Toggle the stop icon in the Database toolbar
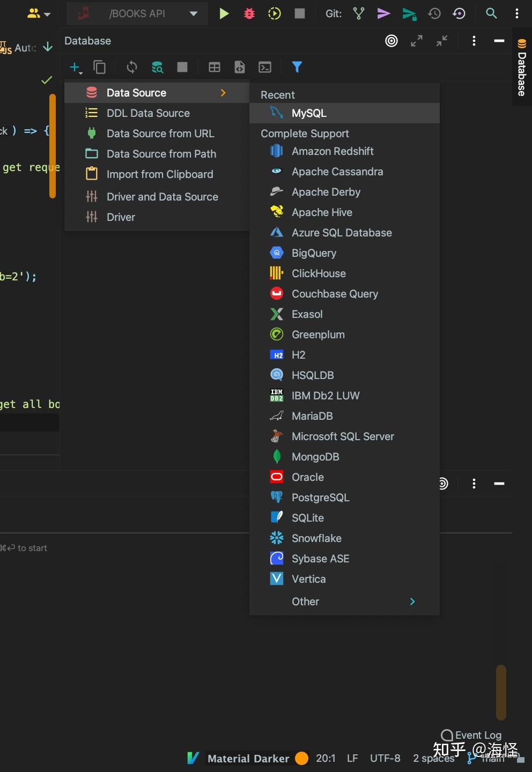The image size is (532, 772). coord(182,67)
